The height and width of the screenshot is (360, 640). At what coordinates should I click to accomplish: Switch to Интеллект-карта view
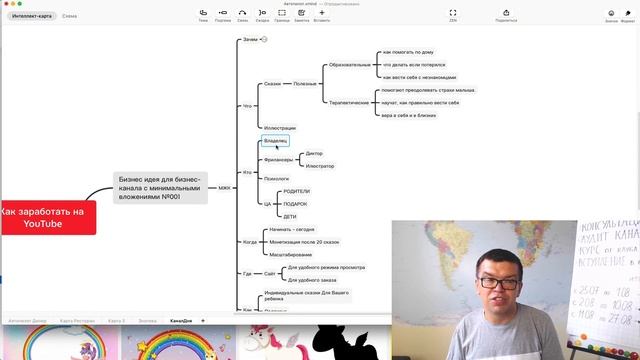(32, 16)
